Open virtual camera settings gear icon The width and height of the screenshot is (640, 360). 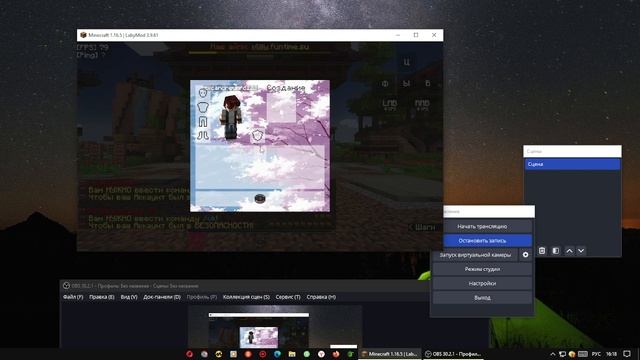coord(525,255)
